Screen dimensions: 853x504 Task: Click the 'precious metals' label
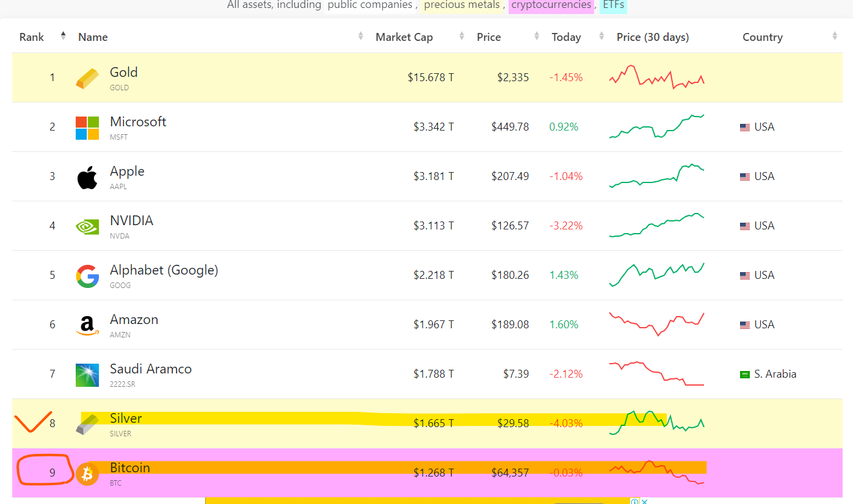pyautogui.click(x=462, y=5)
